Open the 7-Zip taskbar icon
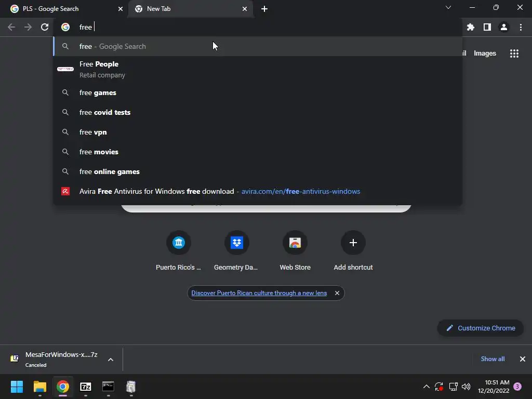The image size is (532, 399). coord(86,387)
